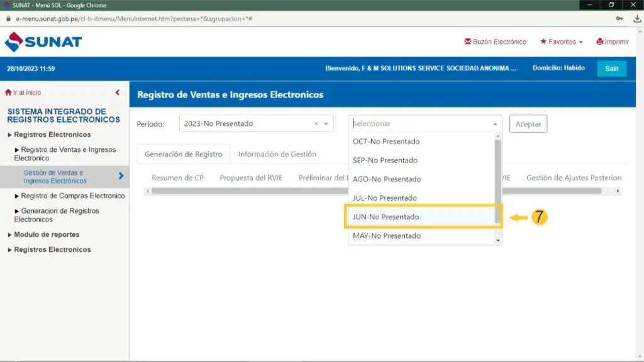This screenshot has height=362, width=644.
Task: Clear the Período selection with the x
Action: [x=316, y=124]
